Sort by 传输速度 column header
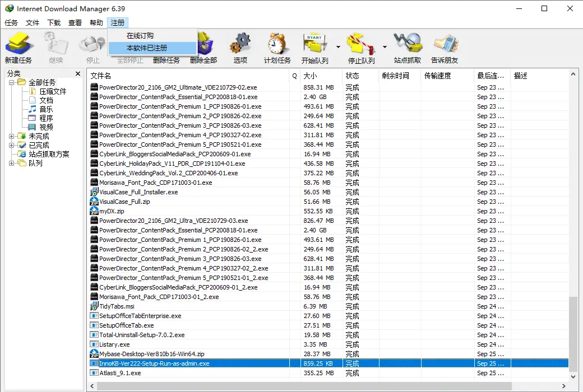 coord(448,76)
